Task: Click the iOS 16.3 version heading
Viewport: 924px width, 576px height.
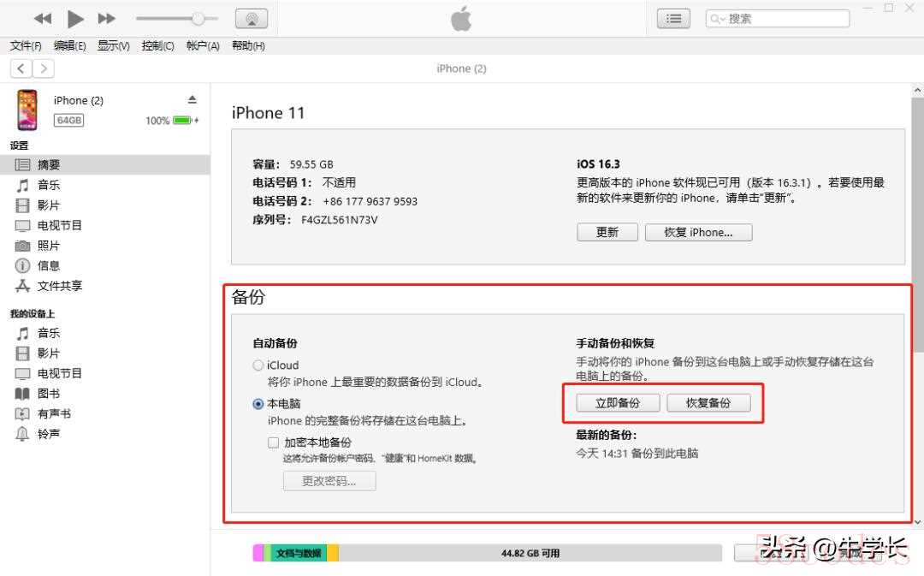Action: pos(598,163)
